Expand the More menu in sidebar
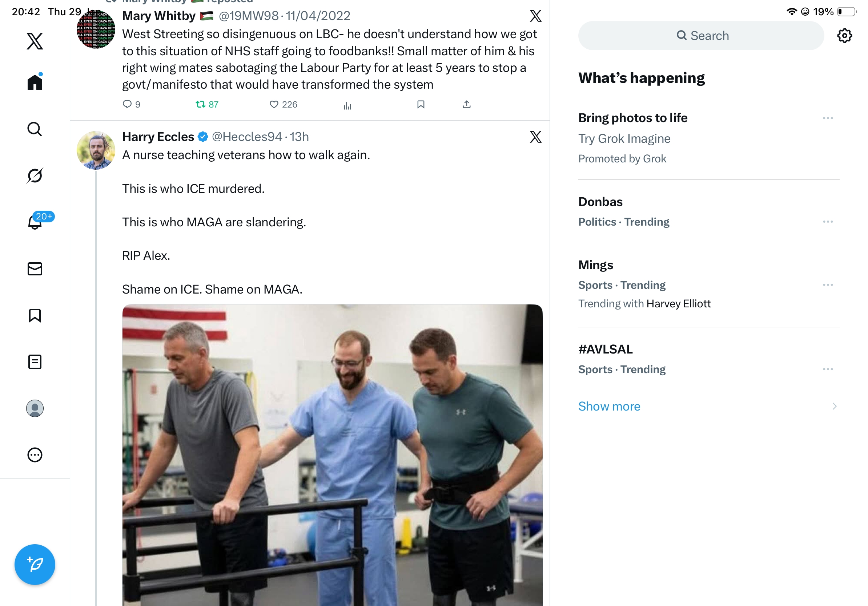The height and width of the screenshot is (606, 868). 35,455
